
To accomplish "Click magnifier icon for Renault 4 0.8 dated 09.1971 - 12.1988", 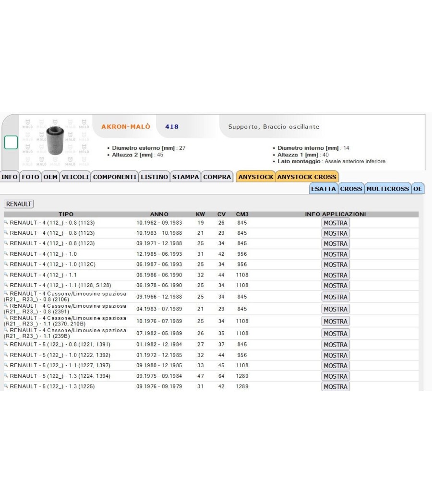I will (x=6, y=243).
